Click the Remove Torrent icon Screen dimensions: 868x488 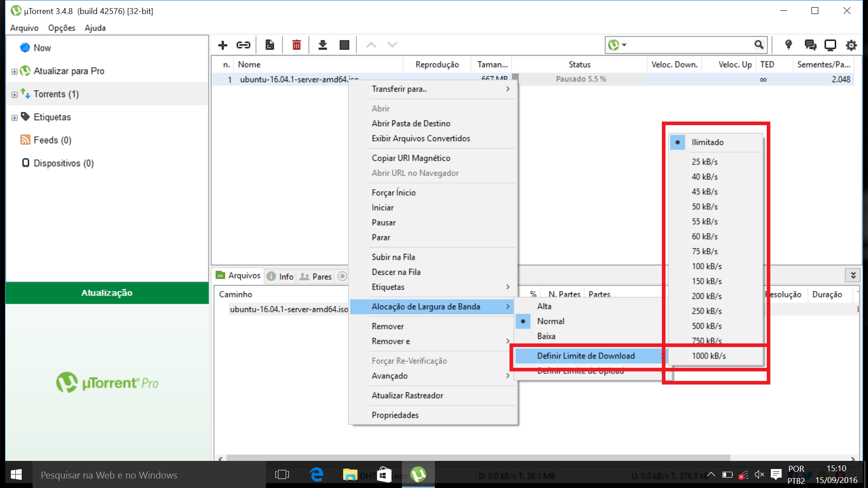coord(296,44)
